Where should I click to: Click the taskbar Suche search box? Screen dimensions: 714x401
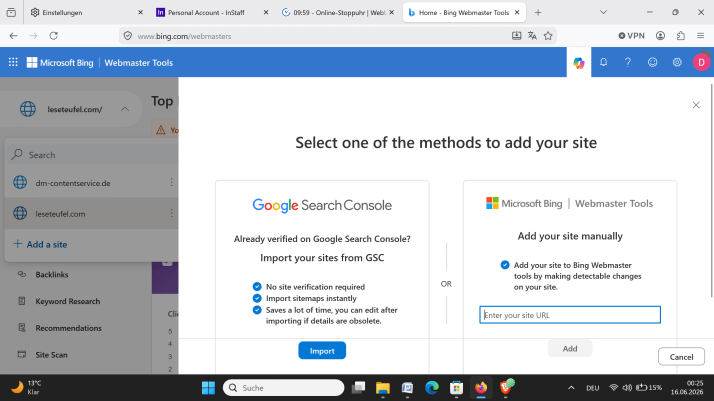(283, 388)
